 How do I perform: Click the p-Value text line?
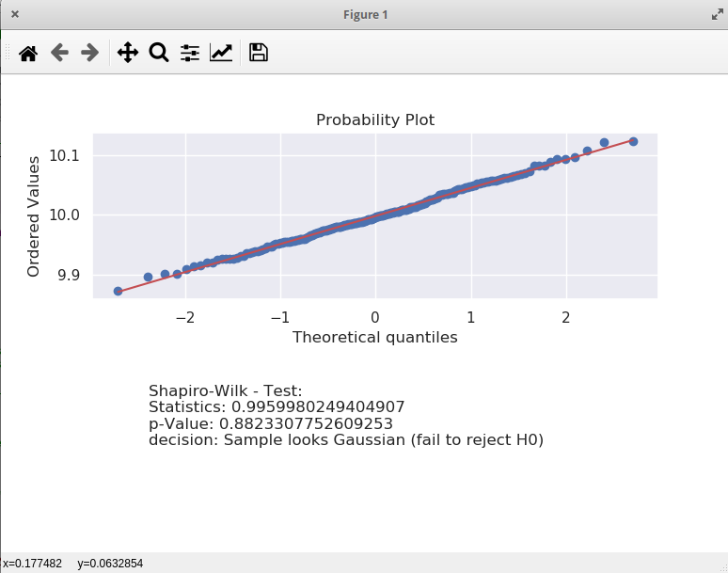271,423
